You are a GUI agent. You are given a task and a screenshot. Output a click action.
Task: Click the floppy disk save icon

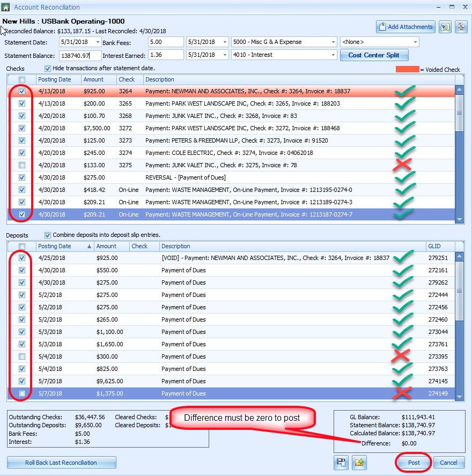pyautogui.click(x=341, y=463)
